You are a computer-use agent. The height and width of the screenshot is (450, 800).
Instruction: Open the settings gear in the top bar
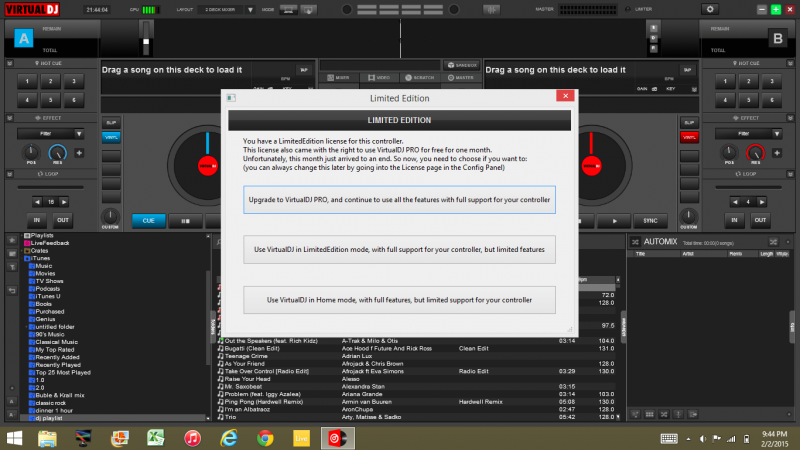click(710, 9)
